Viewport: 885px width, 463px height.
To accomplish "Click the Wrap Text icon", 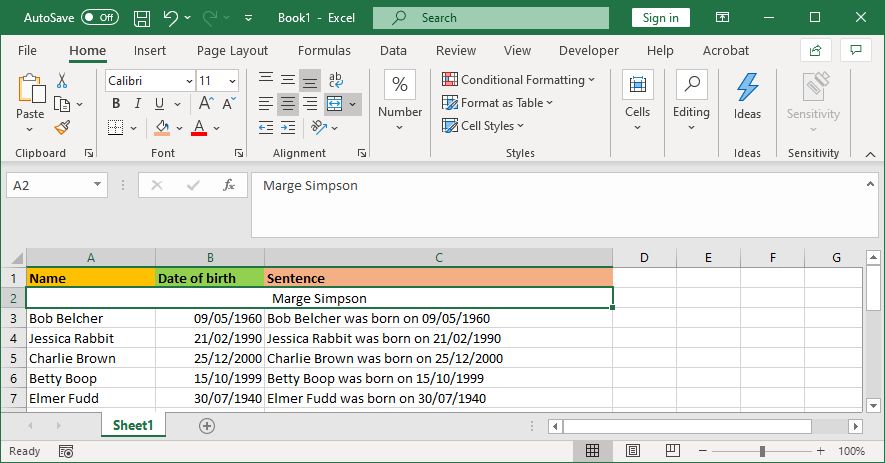I will pyautogui.click(x=335, y=80).
